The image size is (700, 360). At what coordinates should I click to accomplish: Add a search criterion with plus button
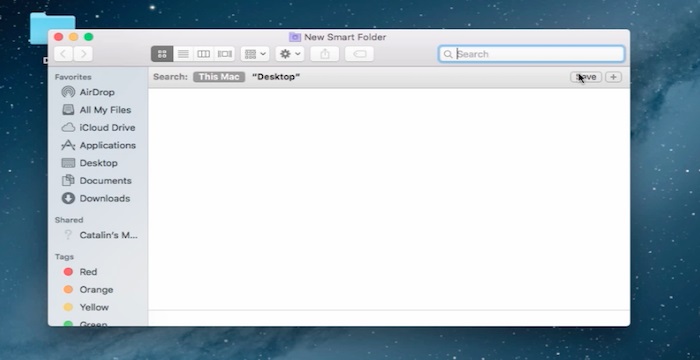pyautogui.click(x=613, y=77)
